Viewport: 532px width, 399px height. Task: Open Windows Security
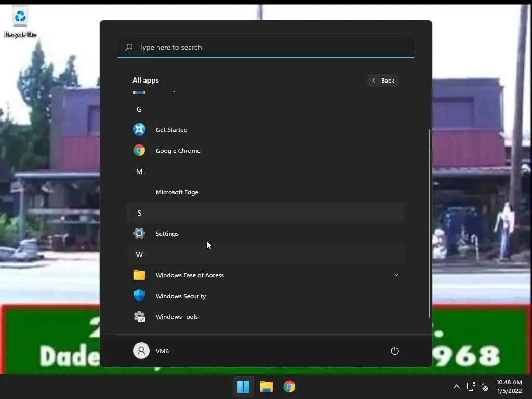click(266, 296)
